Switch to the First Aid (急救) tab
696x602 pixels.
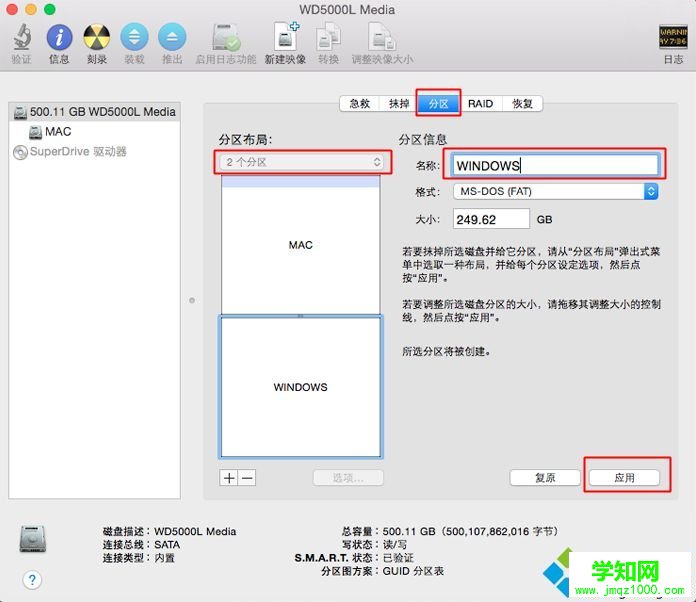pos(360,104)
